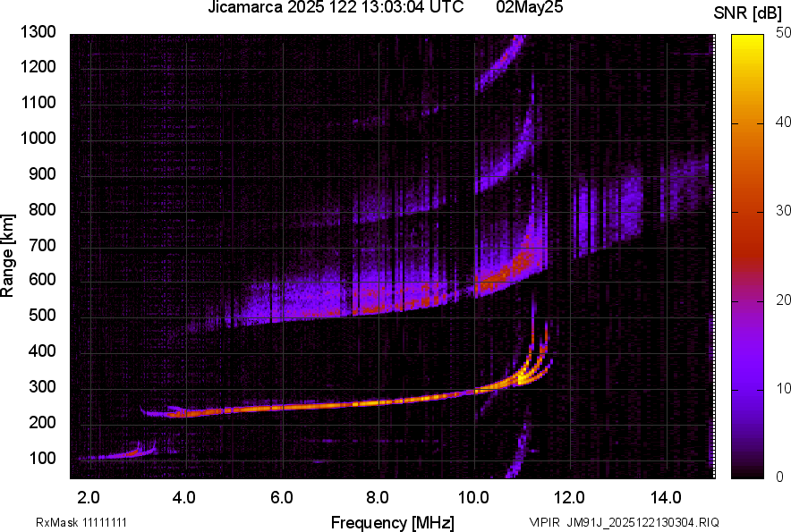Click the 100 range tick label
Image resolution: width=791 pixels, height=532 pixels.
42,458
